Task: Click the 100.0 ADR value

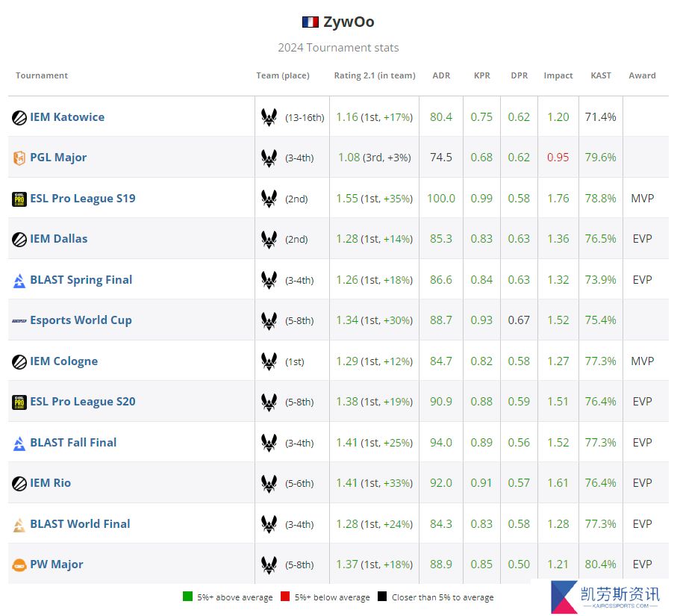Action: tap(441, 199)
